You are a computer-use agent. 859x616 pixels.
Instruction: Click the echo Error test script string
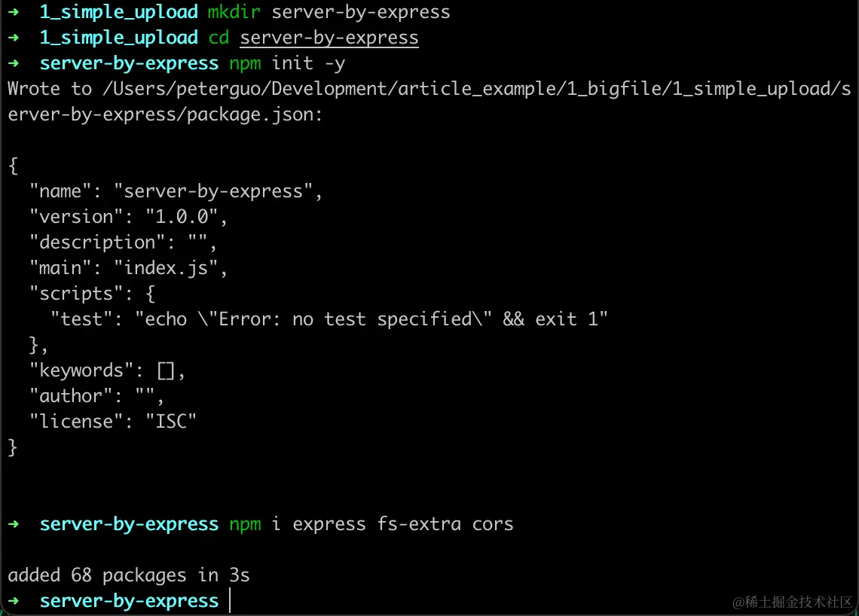pyautogui.click(x=371, y=319)
